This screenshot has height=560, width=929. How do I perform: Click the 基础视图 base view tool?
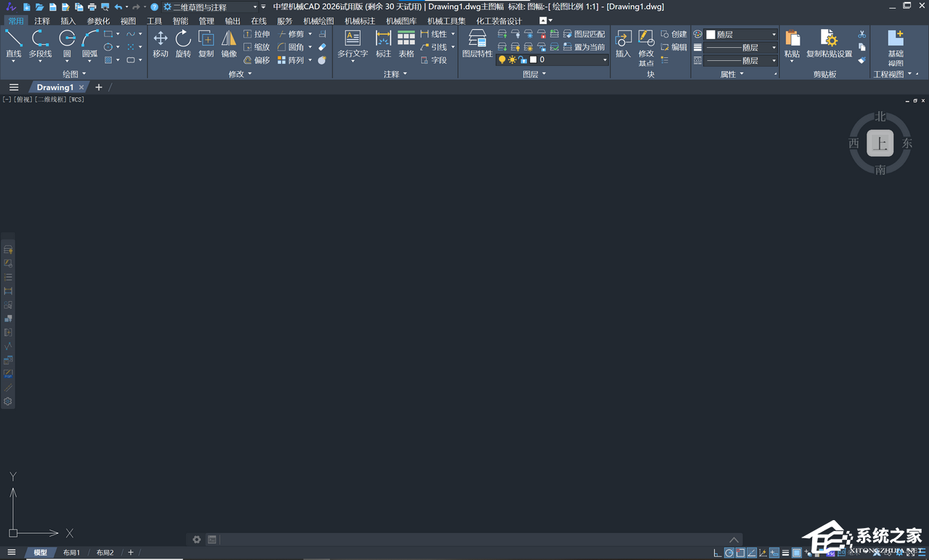coord(896,48)
